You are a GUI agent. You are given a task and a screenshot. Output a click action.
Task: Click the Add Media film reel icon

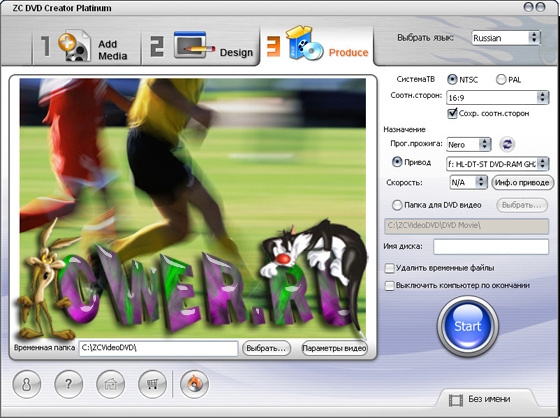tap(74, 46)
